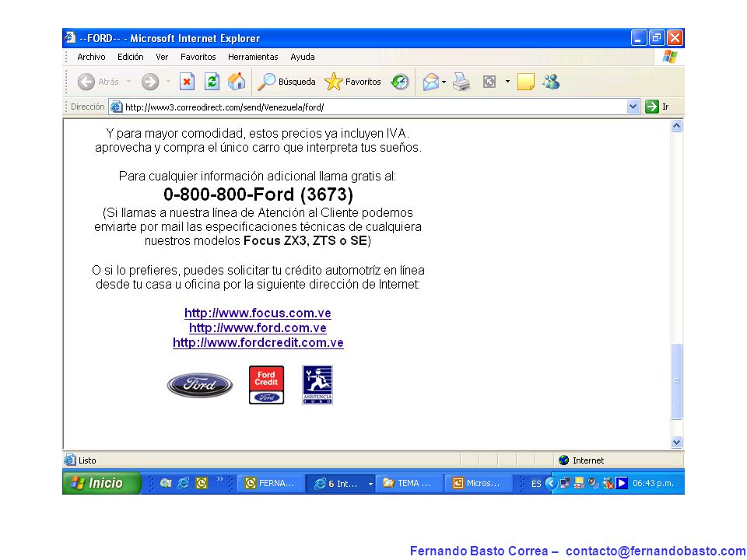The height and width of the screenshot is (560, 747).
Task: Expand the back button history arrow
Action: tap(128, 82)
